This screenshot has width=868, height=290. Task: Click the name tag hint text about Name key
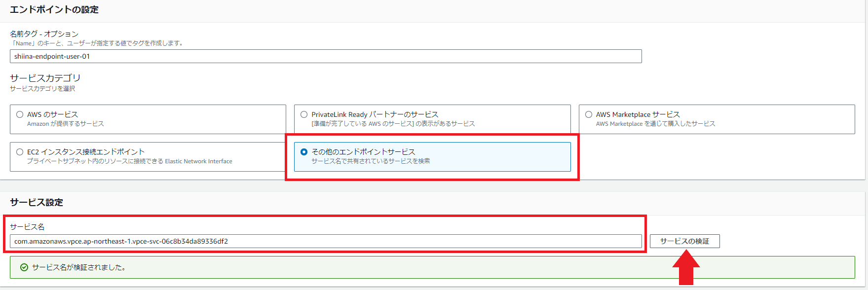(x=97, y=43)
